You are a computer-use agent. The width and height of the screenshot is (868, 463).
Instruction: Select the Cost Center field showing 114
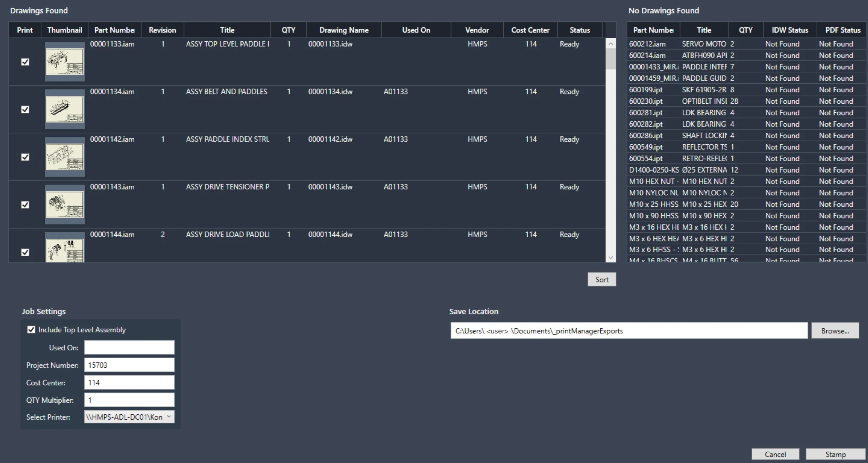pyautogui.click(x=129, y=382)
